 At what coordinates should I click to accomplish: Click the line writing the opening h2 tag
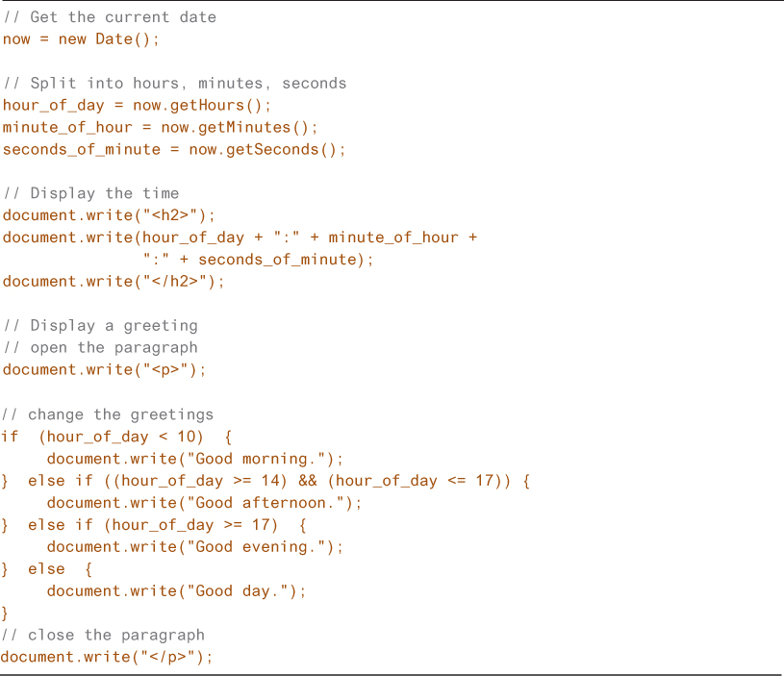(x=110, y=215)
